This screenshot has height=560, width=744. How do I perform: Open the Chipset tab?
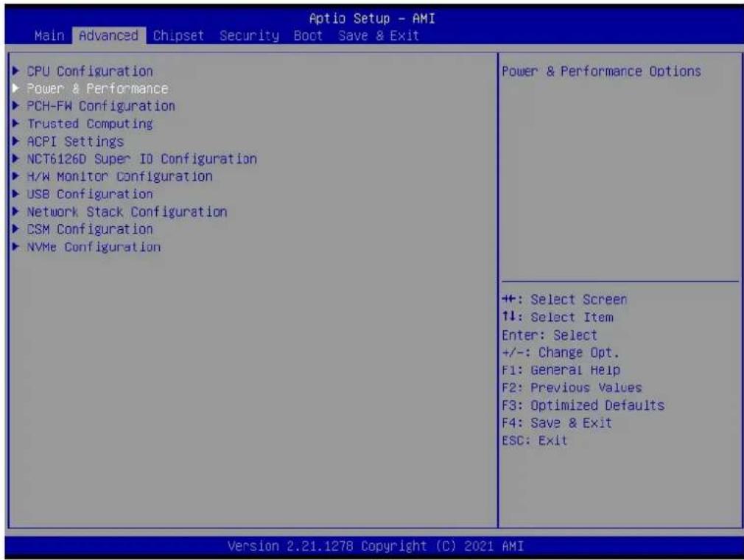click(x=178, y=35)
